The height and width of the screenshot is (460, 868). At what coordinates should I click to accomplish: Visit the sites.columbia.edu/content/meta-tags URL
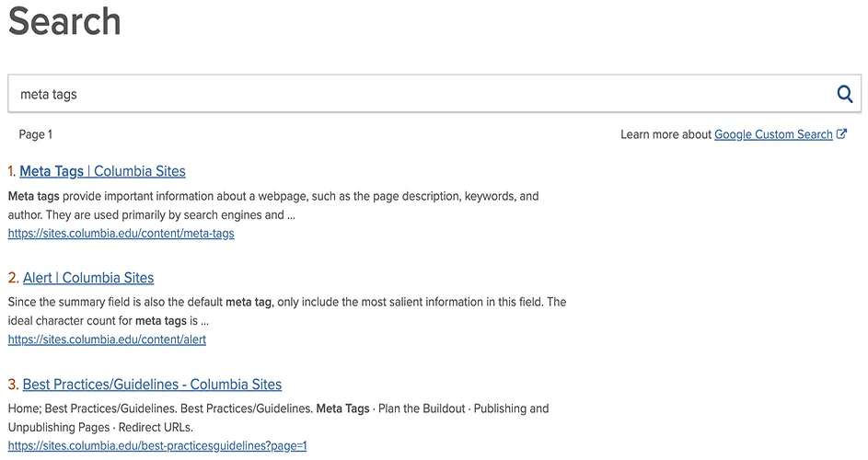click(x=121, y=234)
